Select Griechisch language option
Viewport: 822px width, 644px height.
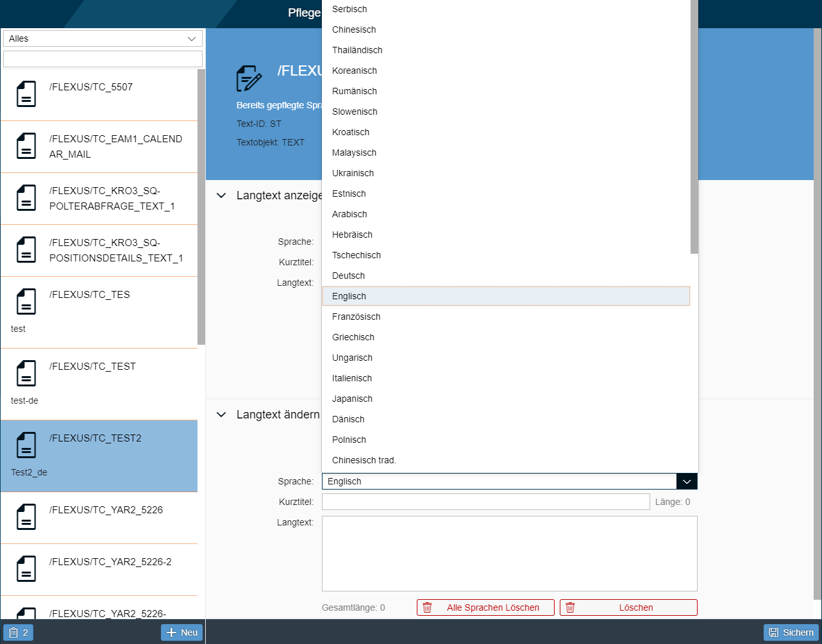coord(506,337)
